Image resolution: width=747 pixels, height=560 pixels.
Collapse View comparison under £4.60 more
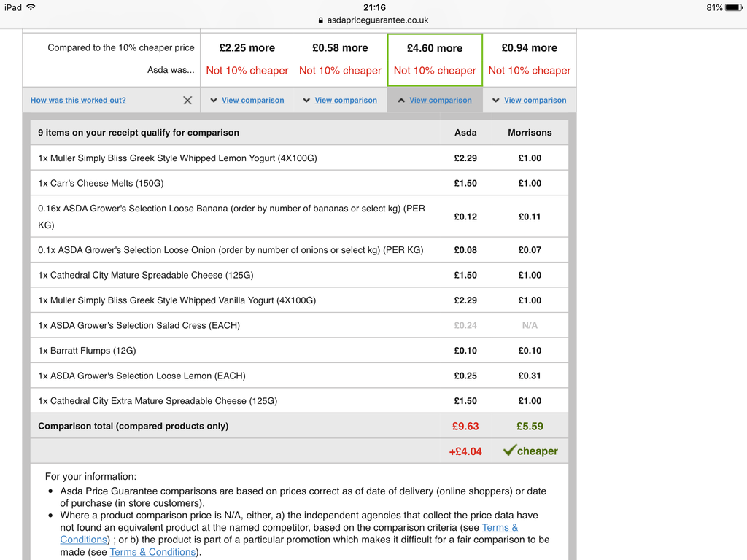pyautogui.click(x=440, y=100)
